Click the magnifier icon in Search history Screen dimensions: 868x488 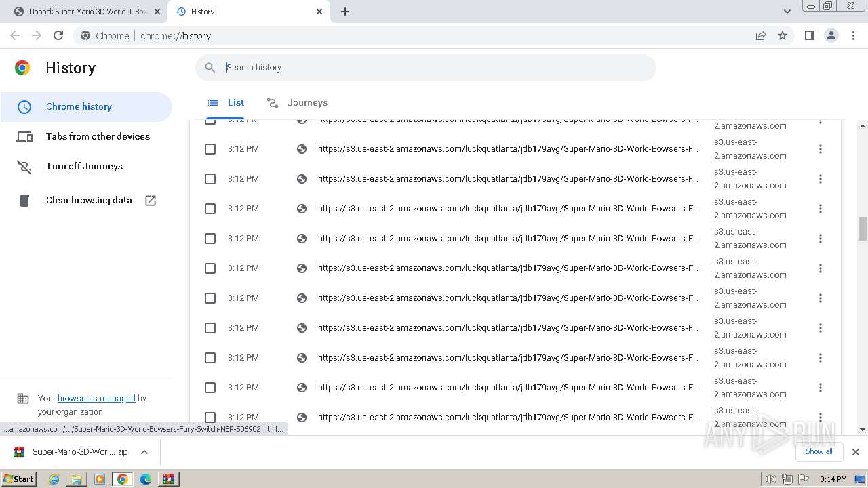pyautogui.click(x=210, y=68)
